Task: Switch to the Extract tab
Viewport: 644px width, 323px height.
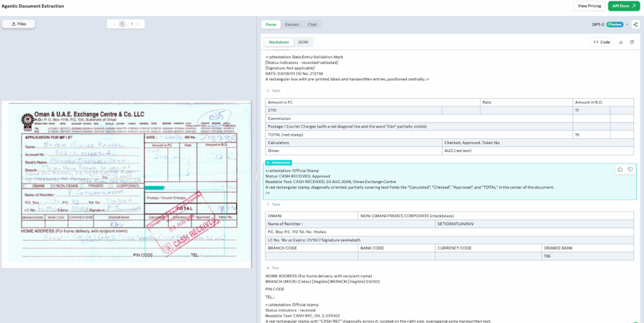Action: [292, 25]
